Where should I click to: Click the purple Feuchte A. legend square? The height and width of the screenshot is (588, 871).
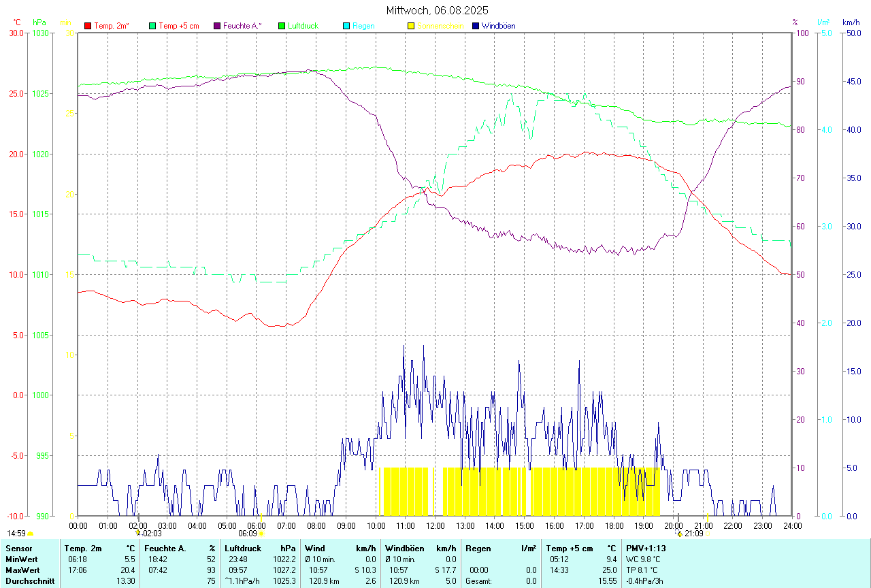click(x=217, y=26)
